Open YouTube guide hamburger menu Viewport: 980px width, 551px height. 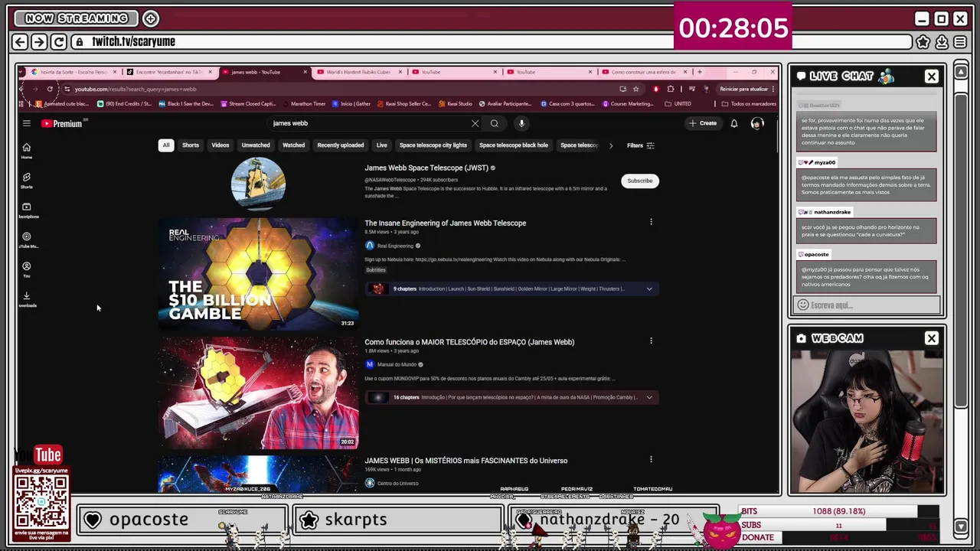click(26, 123)
